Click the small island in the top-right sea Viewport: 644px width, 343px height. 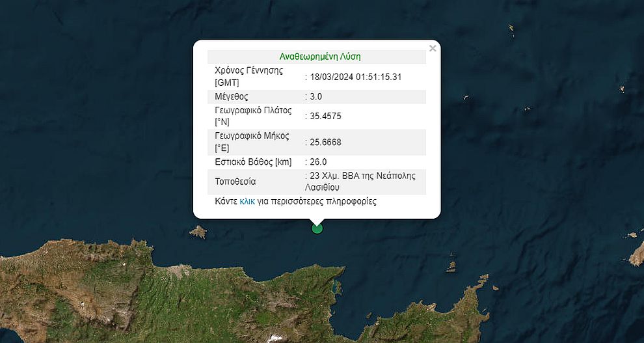point(511,29)
